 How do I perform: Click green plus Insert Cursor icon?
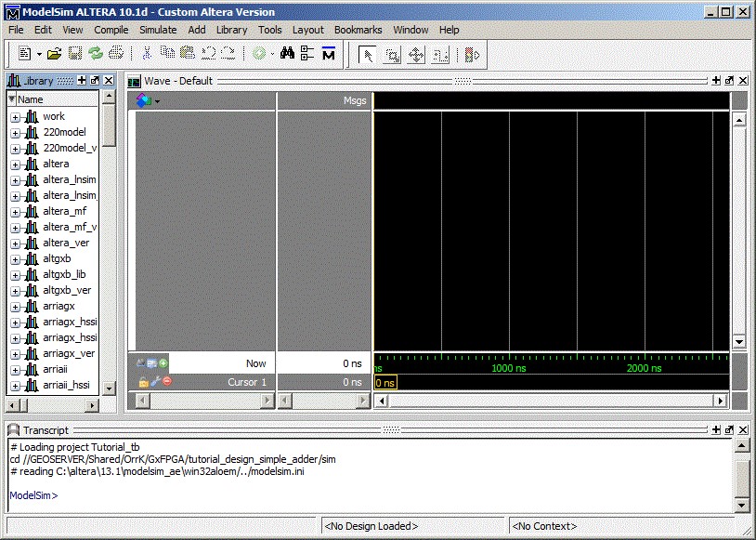[x=163, y=363]
